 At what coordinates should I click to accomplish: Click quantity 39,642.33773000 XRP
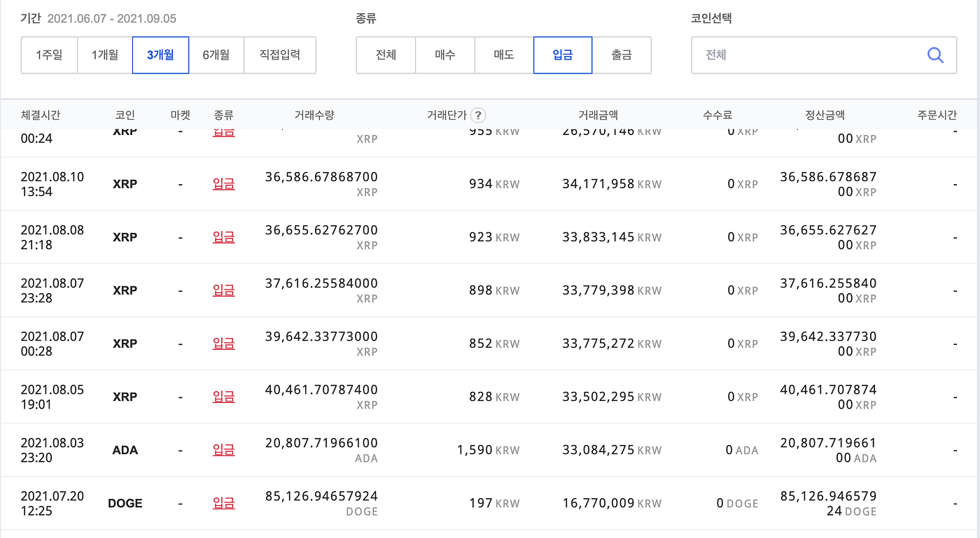[x=321, y=344]
